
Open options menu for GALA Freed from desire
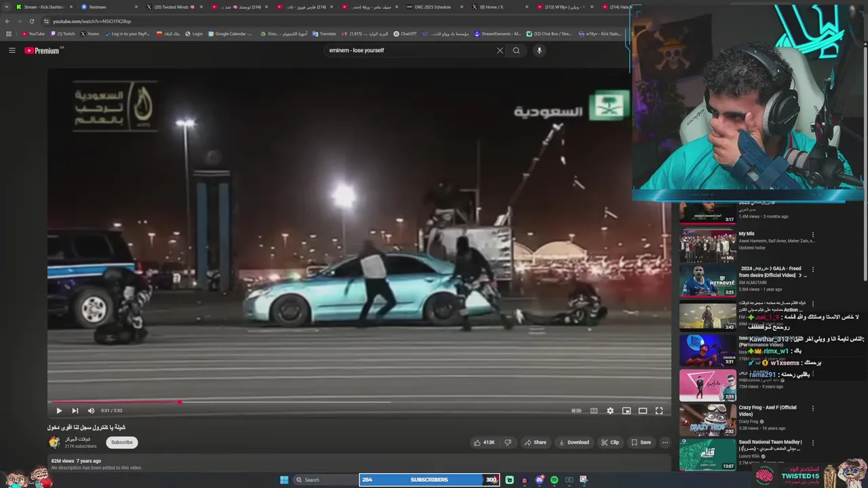coord(813,270)
